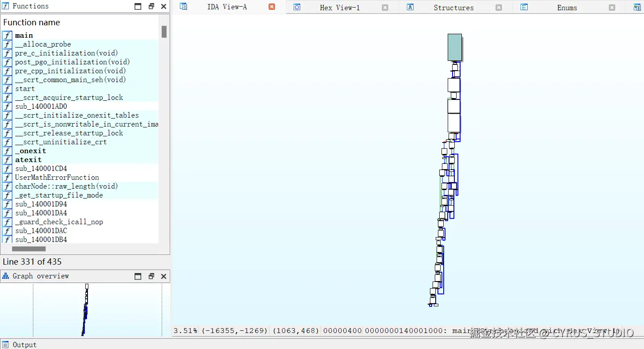
Task: Close the Structures tab
Action: click(499, 8)
